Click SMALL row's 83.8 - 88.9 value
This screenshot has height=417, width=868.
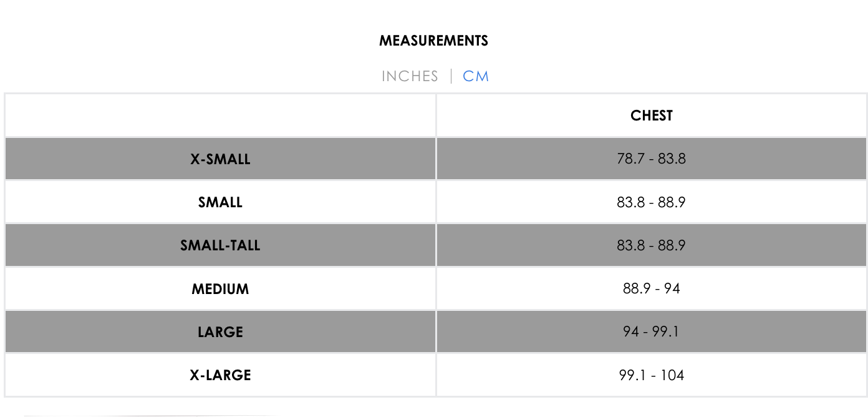[652, 202]
